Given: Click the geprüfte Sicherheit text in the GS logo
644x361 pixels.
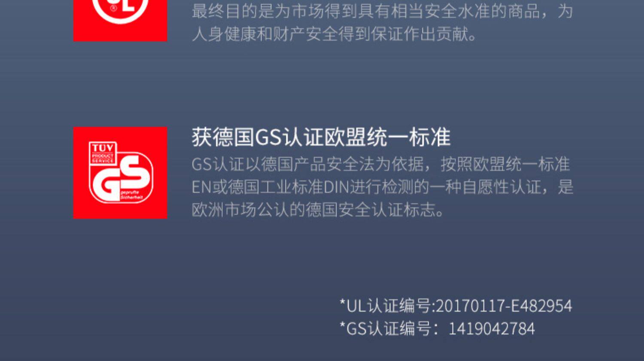Looking at the screenshot, I should click(x=131, y=195).
